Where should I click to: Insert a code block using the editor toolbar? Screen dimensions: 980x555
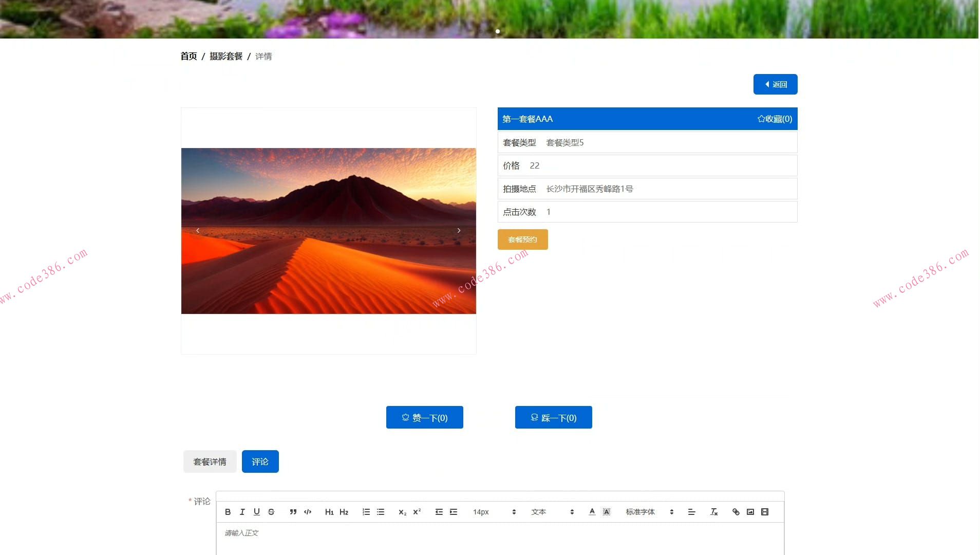(307, 511)
